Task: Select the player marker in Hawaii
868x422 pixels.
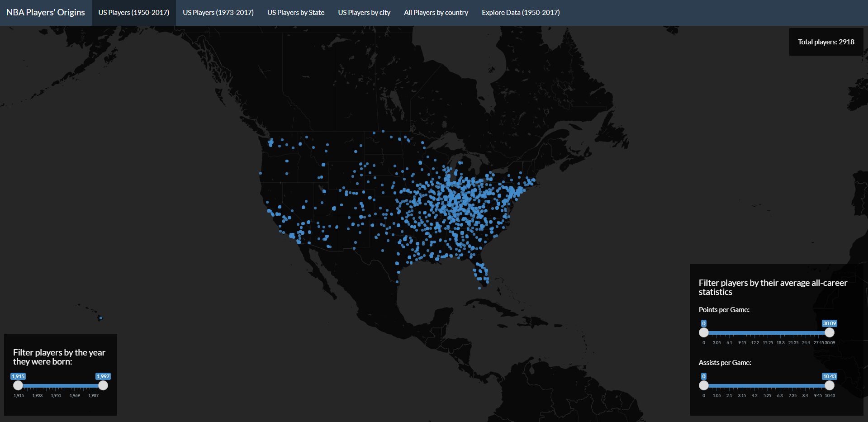Action: (100, 318)
